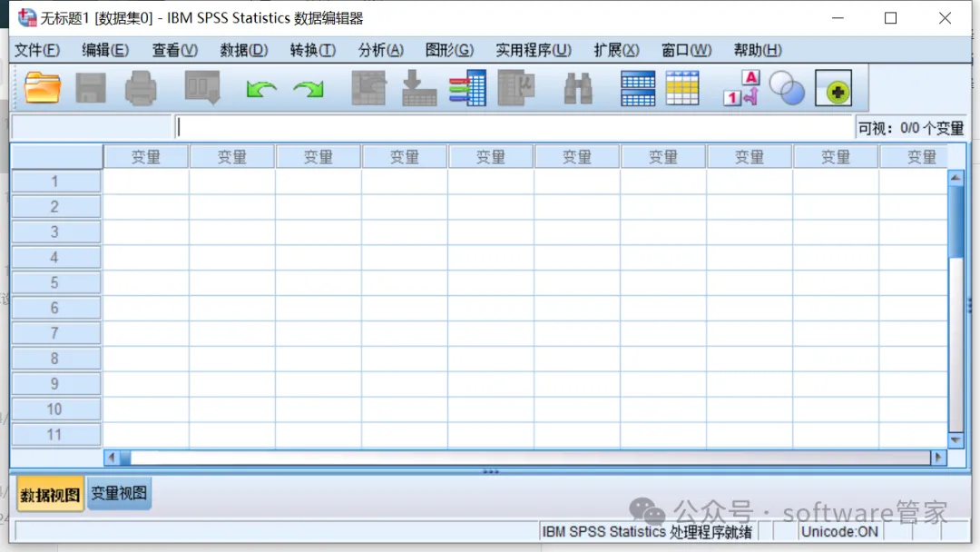Viewport: 980px width, 552px height.
Task: Open the 扩展(X) menu
Action: pos(616,50)
